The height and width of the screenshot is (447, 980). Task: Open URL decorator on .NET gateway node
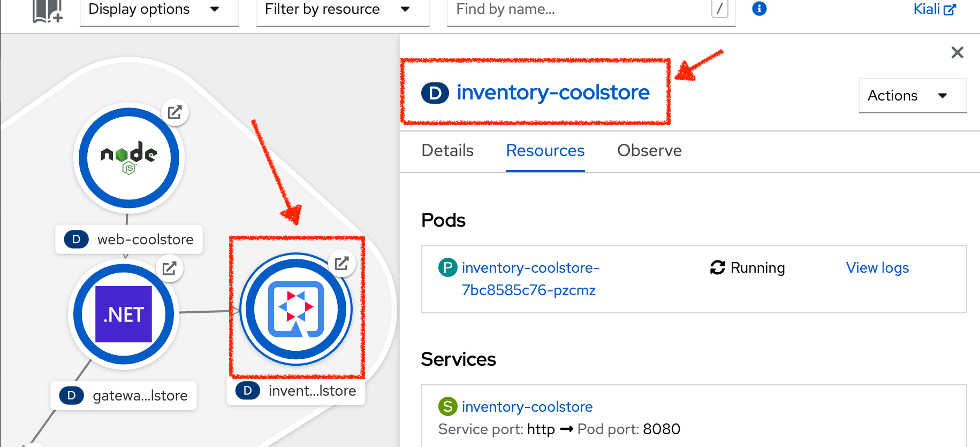point(170,268)
